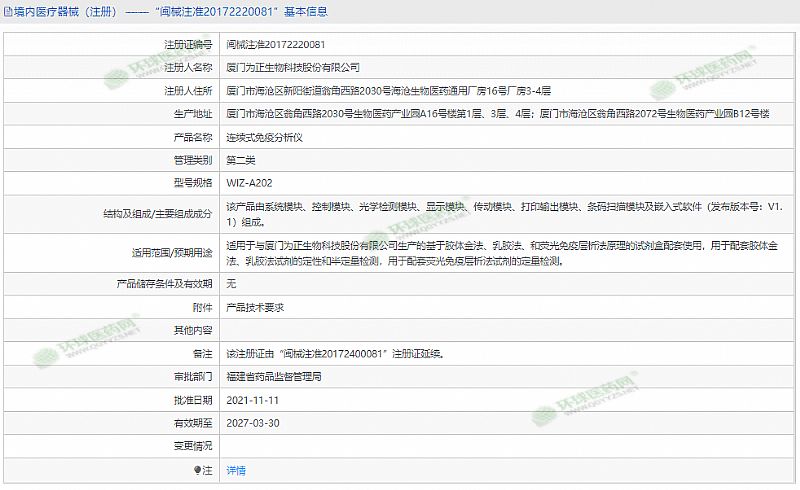The image size is (800, 490).
Task: Click the 生产地址 production address value
Action: [497, 114]
